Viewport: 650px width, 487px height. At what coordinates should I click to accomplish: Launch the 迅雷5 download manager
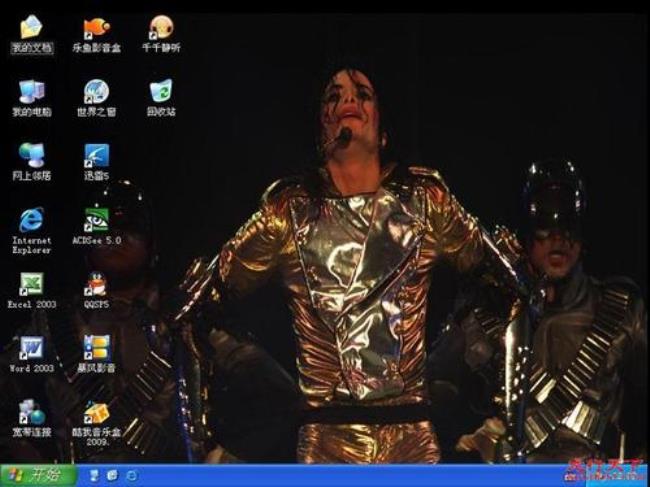[97, 162]
